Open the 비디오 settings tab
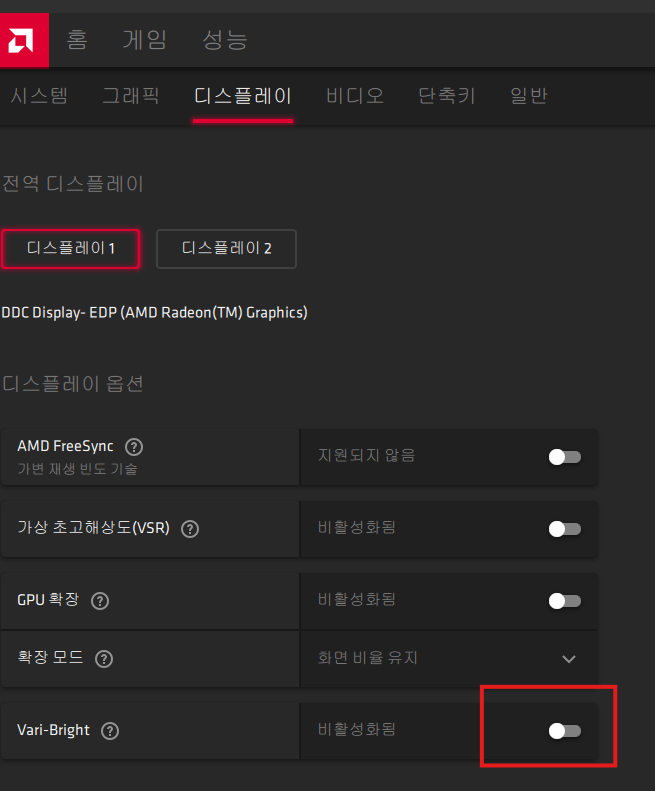655x791 pixels. click(355, 95)
